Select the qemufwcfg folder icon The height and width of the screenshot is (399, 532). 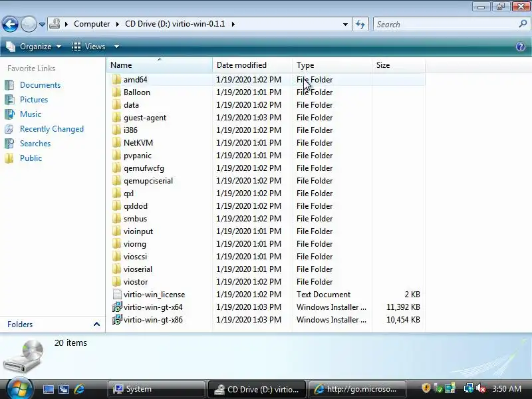[x=116, y=168]
